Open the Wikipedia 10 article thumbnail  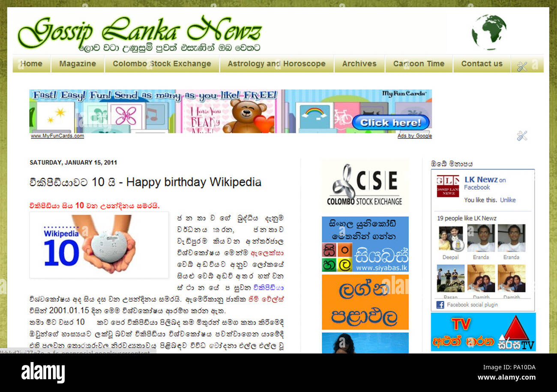click(99, 245)
